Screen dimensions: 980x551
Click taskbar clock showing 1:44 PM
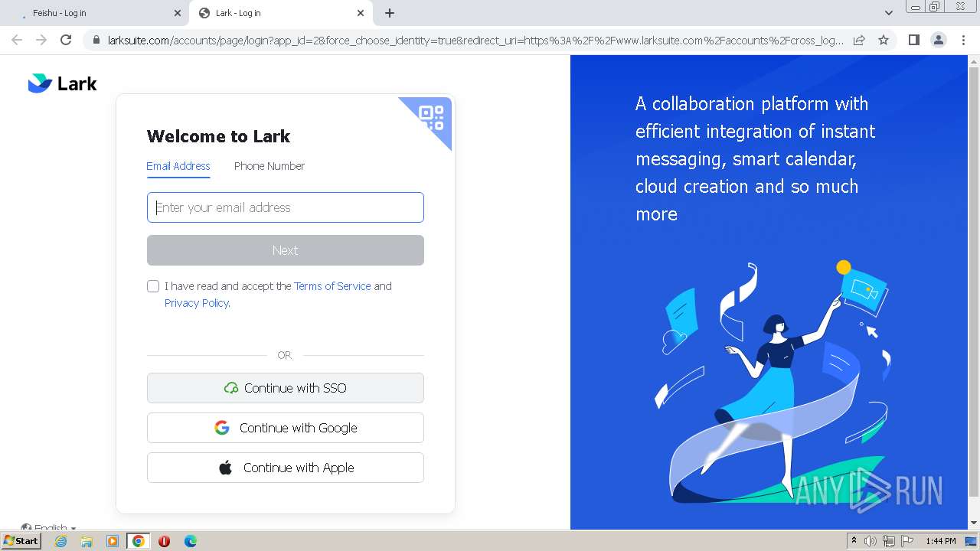coord(941,541)
